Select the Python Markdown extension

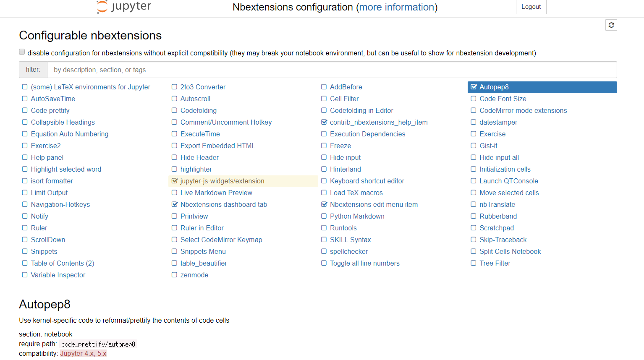pos(357,216)
